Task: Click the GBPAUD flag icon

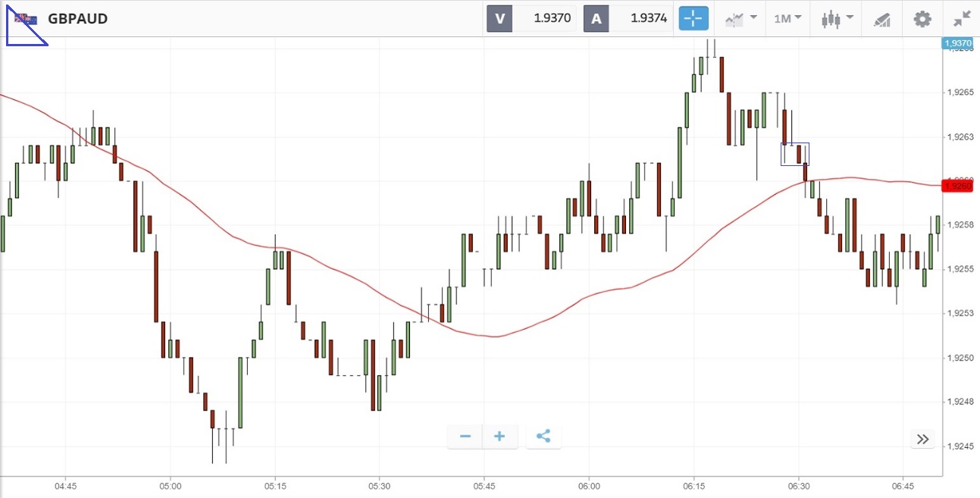Action: [26, 18]
